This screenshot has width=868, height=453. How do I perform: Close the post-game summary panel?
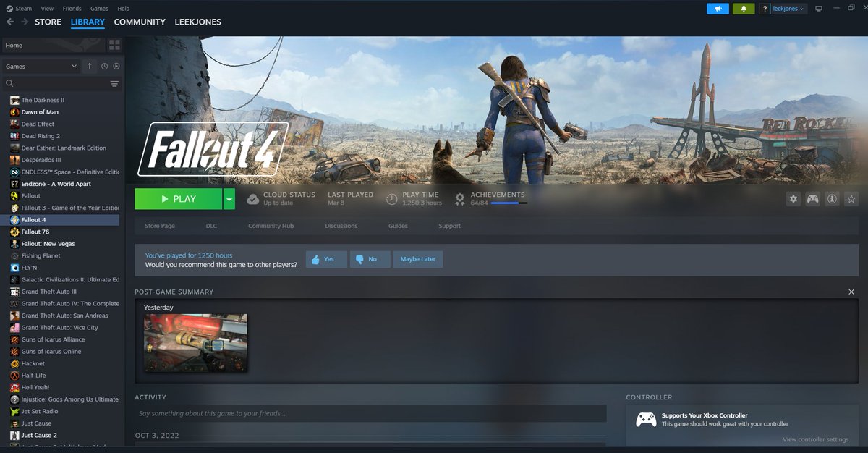point(851,292)
